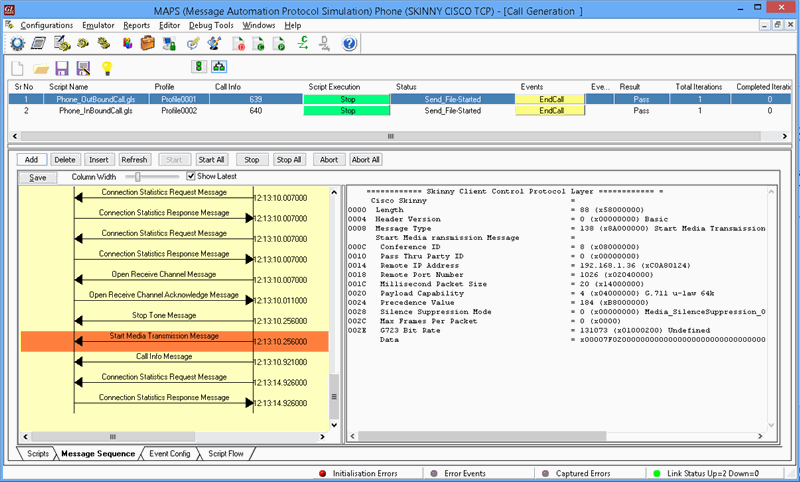Click the grayed D signal toolbar icon
Screen dimensions: 800x482
click(x=324, y=43)
